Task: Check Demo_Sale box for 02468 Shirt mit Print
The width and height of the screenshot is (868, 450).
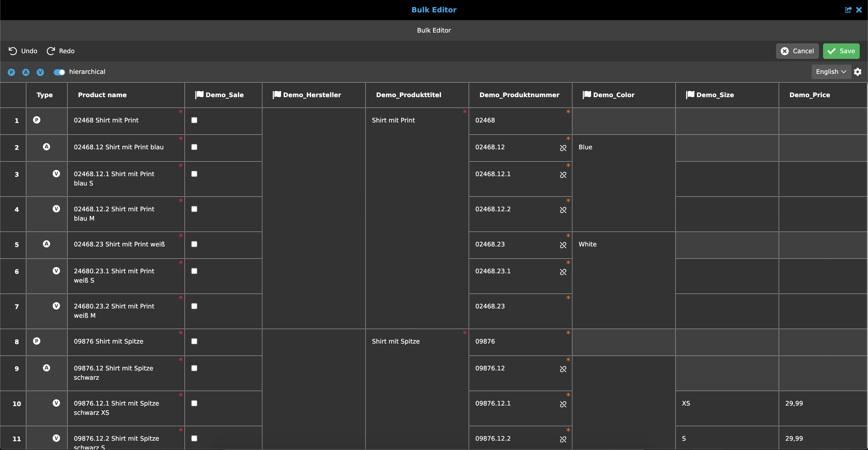Action: [194, 120]
